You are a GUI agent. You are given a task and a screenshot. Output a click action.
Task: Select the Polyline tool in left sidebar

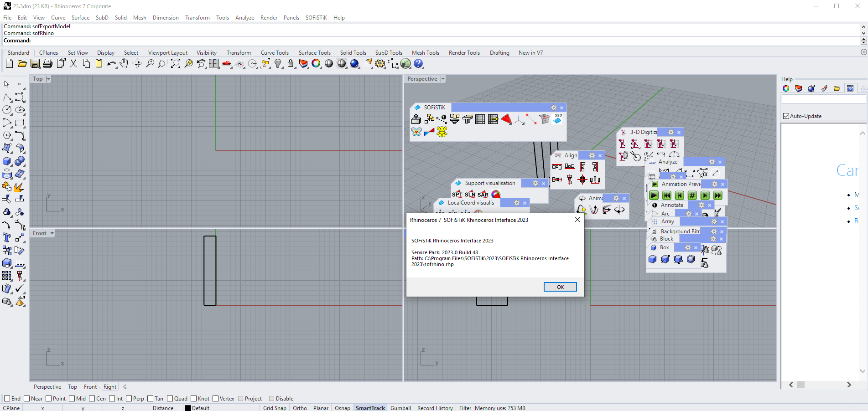(x=7, y=98)
